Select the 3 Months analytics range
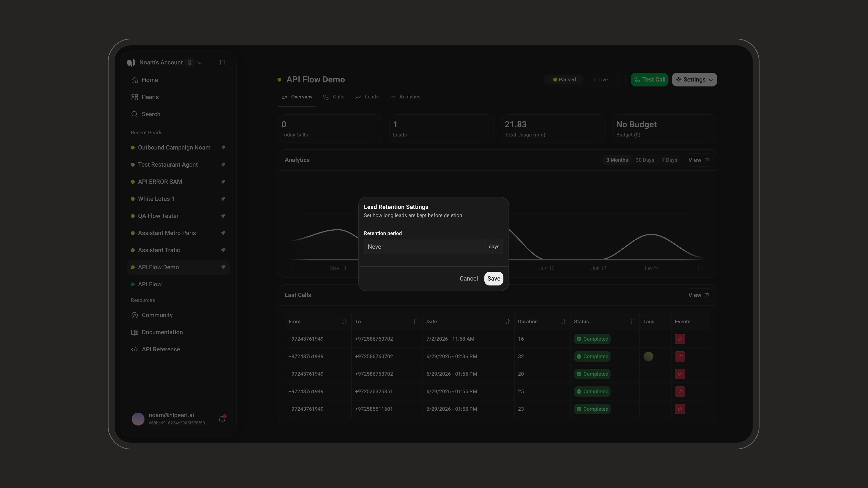 (x=617, y=160)
